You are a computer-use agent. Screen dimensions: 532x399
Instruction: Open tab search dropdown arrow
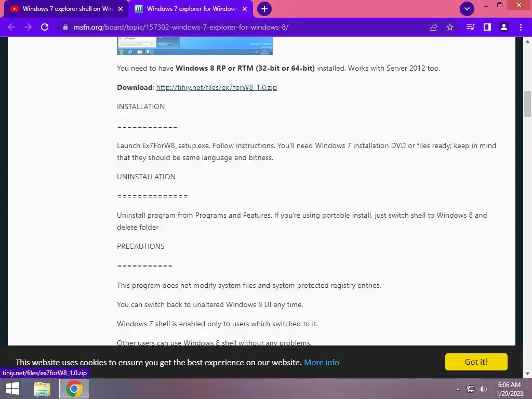click(467, 9)
